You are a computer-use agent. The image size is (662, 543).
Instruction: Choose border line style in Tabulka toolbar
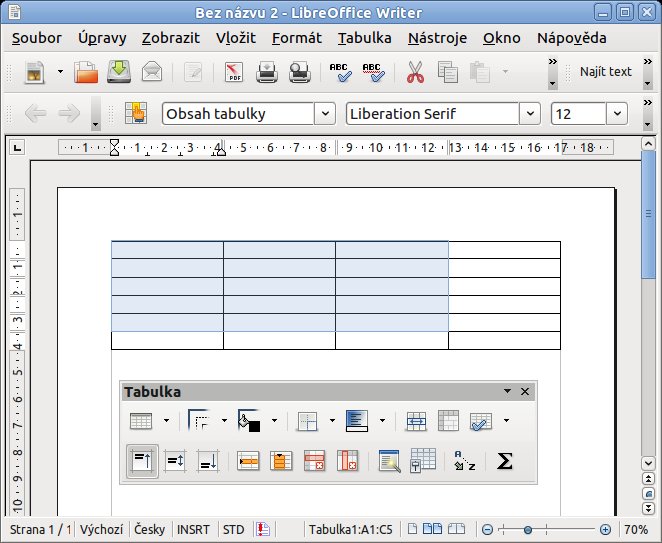click(x=199, y=420)
